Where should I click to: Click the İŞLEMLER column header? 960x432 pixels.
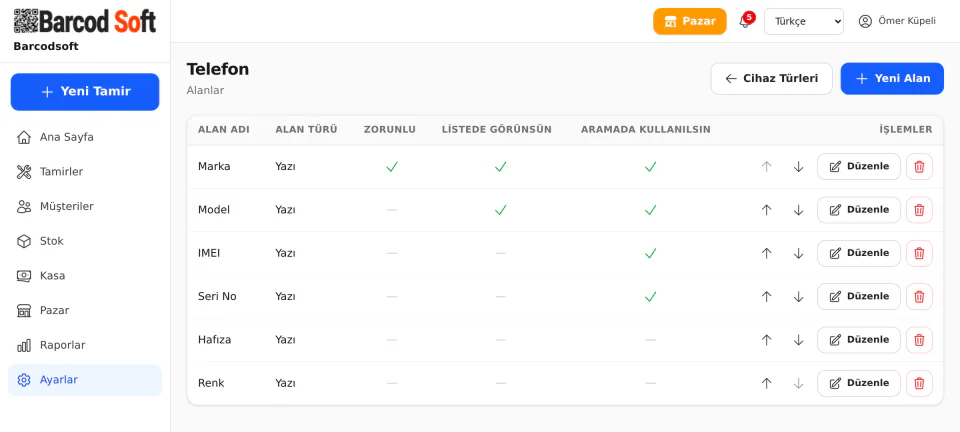point(906,130)
